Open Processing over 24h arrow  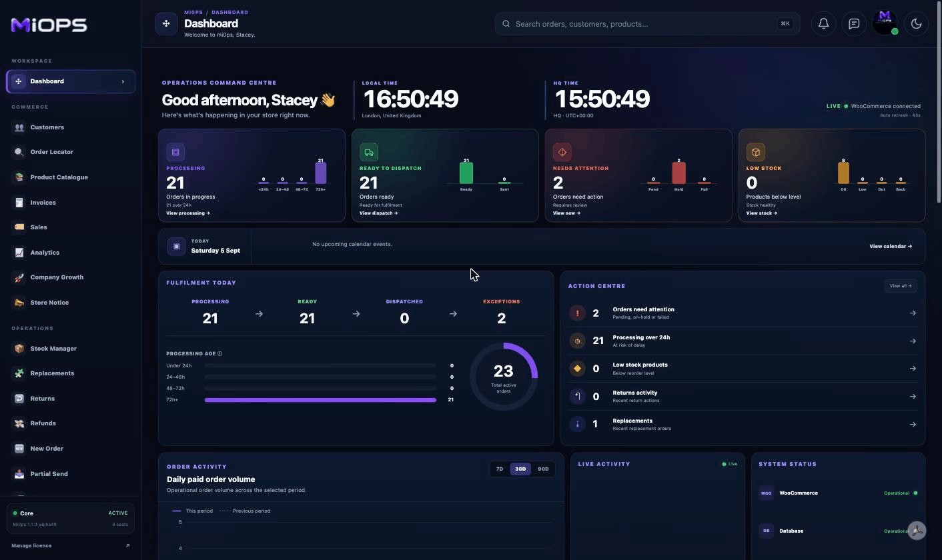(x=913, y=341)
